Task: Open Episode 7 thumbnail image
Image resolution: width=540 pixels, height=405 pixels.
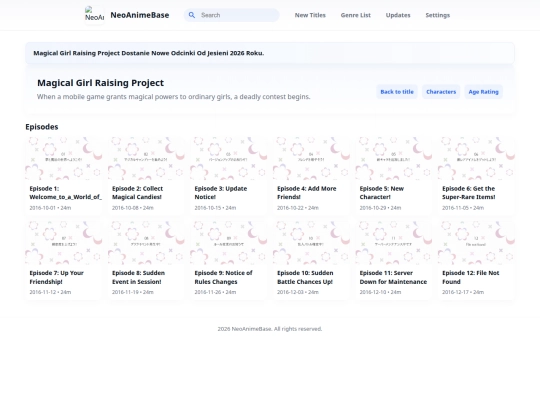Action: [64, 243]
